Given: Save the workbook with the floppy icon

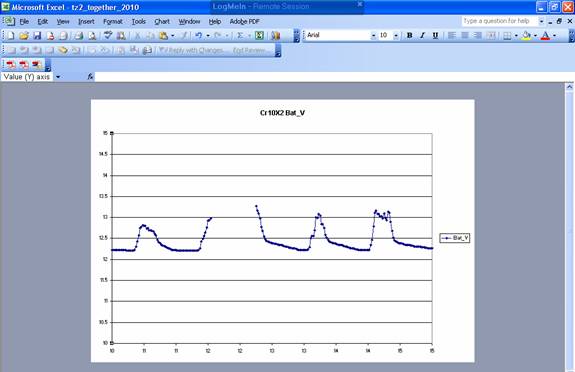Looking at the screenshot, I should click(37, 36).
